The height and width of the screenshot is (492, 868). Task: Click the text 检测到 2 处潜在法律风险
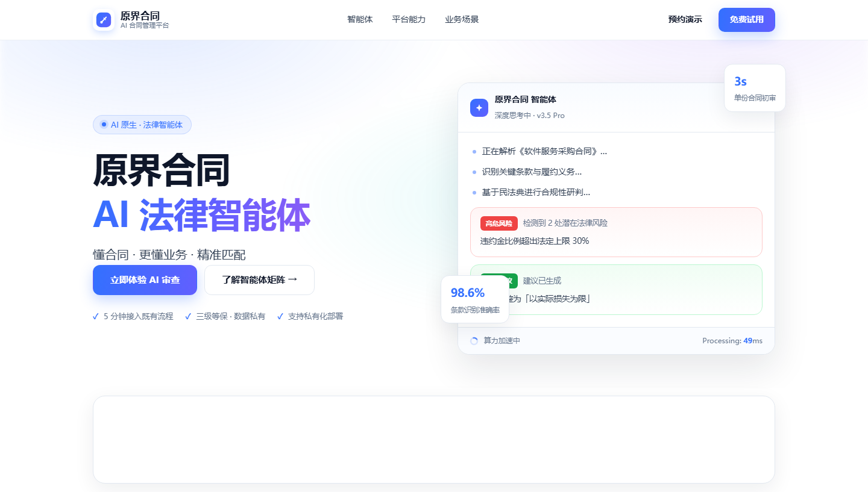click(565, 223)
